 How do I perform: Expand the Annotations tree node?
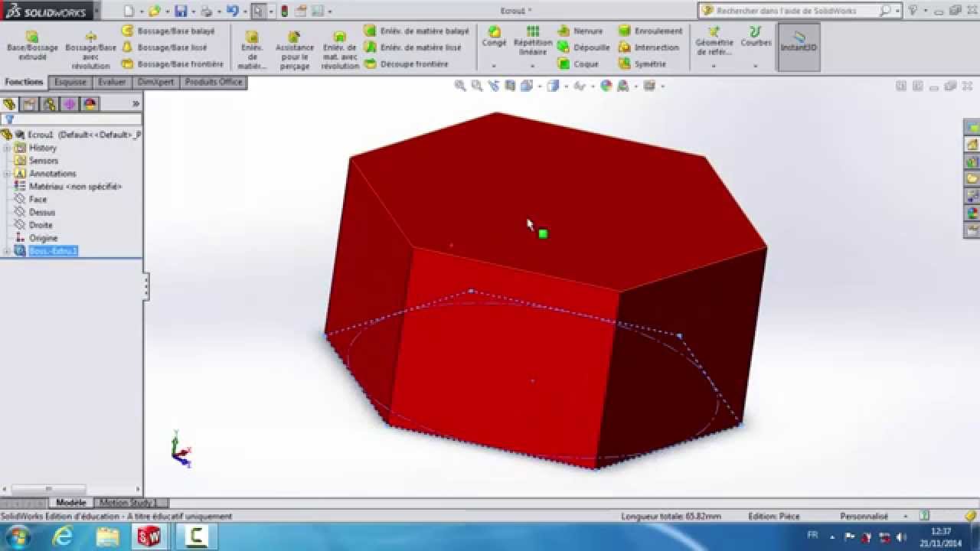(x=7, y=174)
